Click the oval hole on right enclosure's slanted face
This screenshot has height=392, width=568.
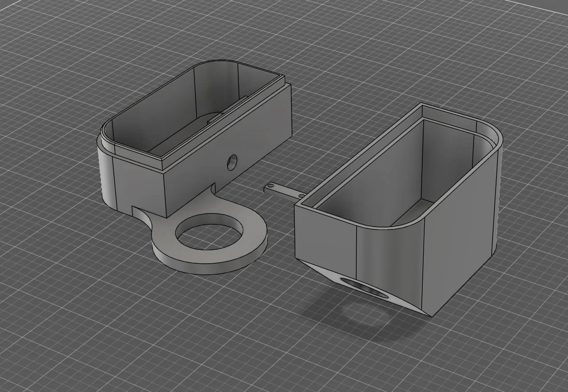tap(364, 288)
